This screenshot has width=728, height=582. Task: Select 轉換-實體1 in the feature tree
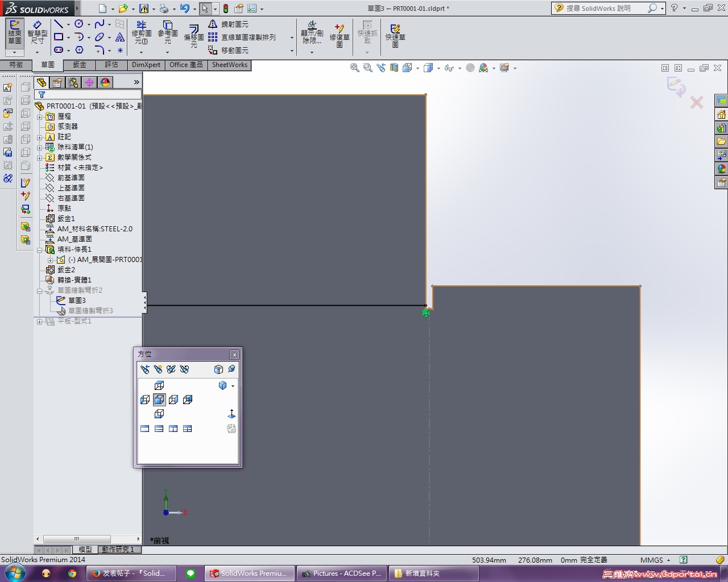[x=68, y=280]
